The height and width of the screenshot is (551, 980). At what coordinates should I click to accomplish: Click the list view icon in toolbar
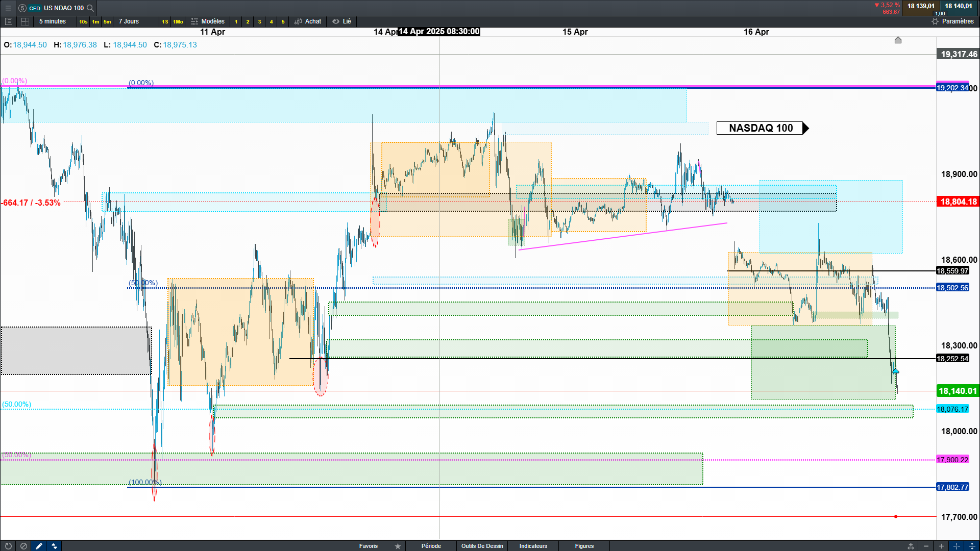[9, 21]
